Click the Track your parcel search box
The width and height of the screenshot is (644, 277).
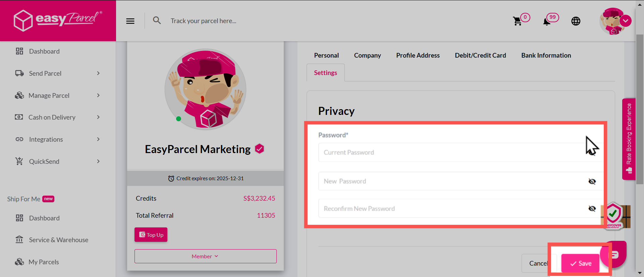(x=203, y=21)
